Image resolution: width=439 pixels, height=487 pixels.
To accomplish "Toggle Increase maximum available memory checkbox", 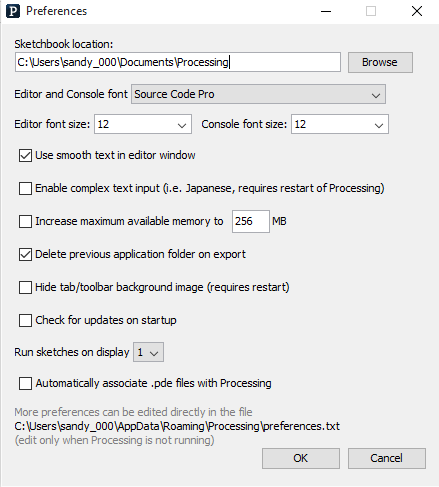I will click(x=25, y=221).
